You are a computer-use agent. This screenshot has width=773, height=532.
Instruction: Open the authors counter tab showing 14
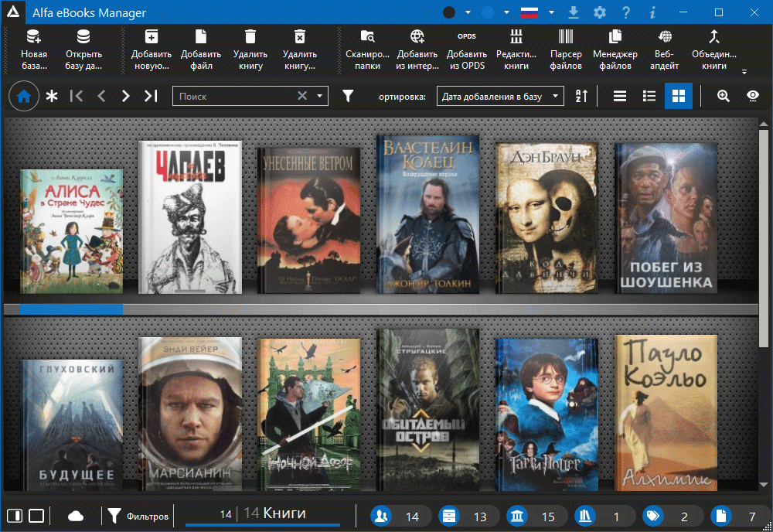(x=397, y=517)
